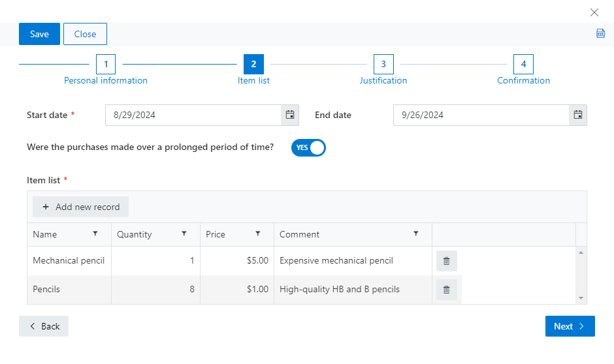The image size is (614, 364).
Task: Click the item list scrollbar up arrow
Action: 581,252
